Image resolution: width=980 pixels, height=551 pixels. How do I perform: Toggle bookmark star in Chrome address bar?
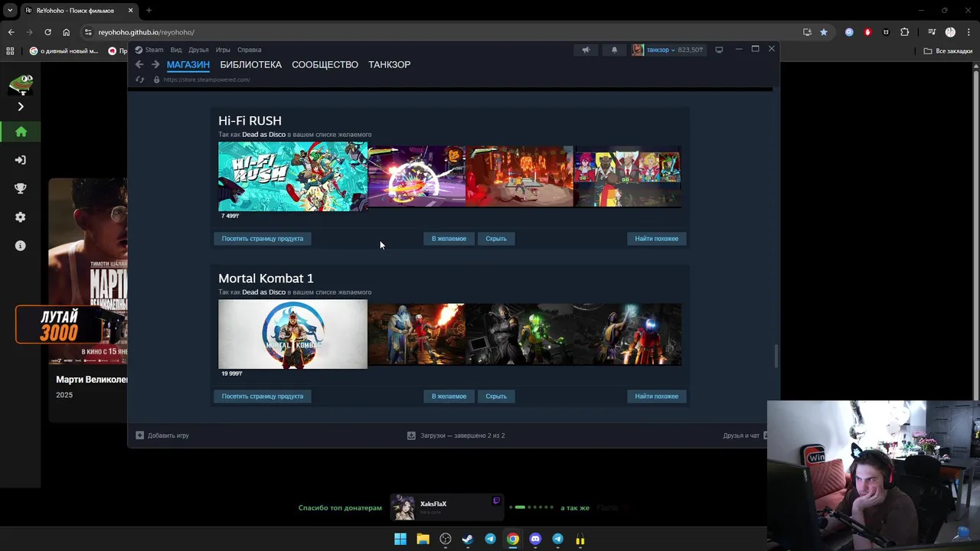pyautogui.click(x=824, y=32)
